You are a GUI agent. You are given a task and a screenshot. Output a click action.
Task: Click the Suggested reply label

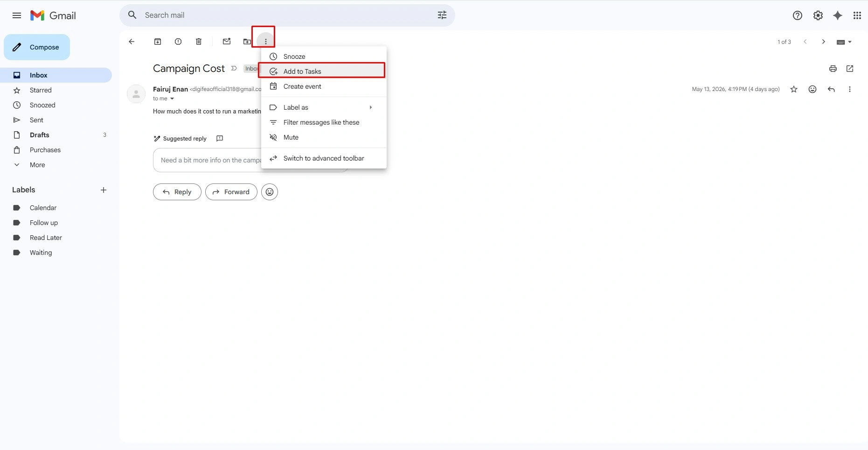pos(185,139)
